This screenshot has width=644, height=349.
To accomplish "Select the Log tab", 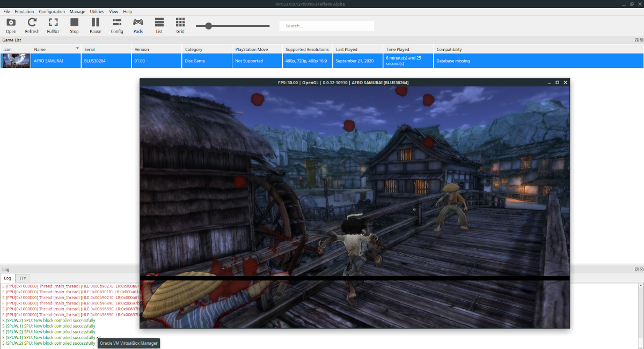I will tap(7, 278).
